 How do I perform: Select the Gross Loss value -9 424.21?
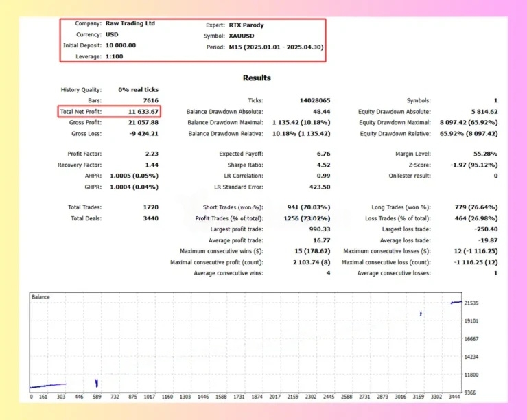[144, 133]
